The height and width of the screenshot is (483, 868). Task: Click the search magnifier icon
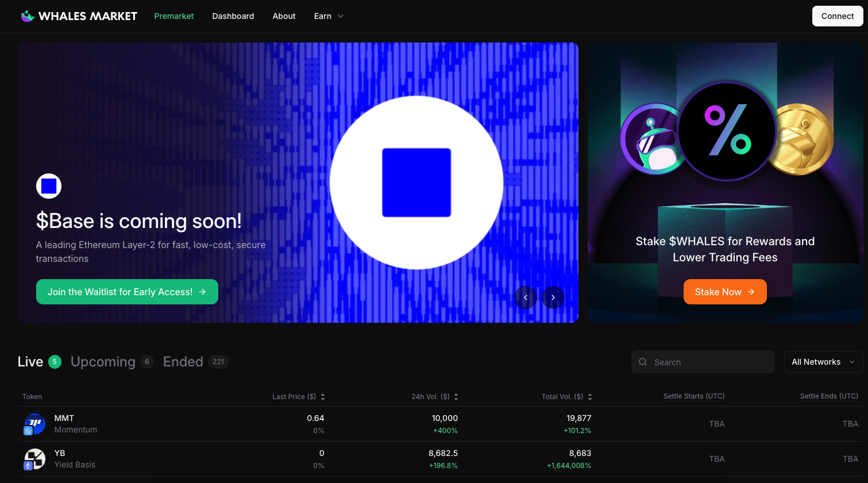pos(643,362)
